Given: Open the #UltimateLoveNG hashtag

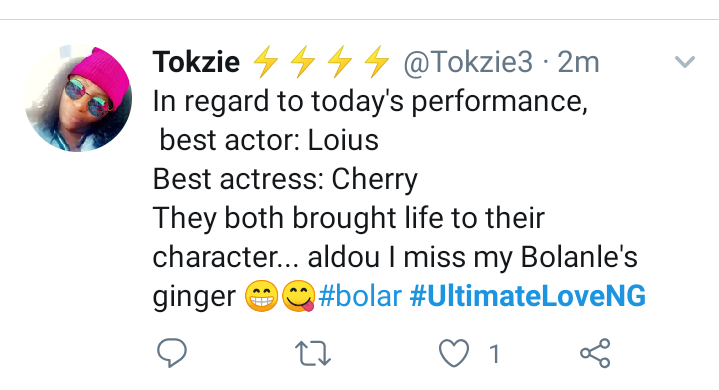Looking at the screenshot, I should pyautogui.click(x=528, y=296).
